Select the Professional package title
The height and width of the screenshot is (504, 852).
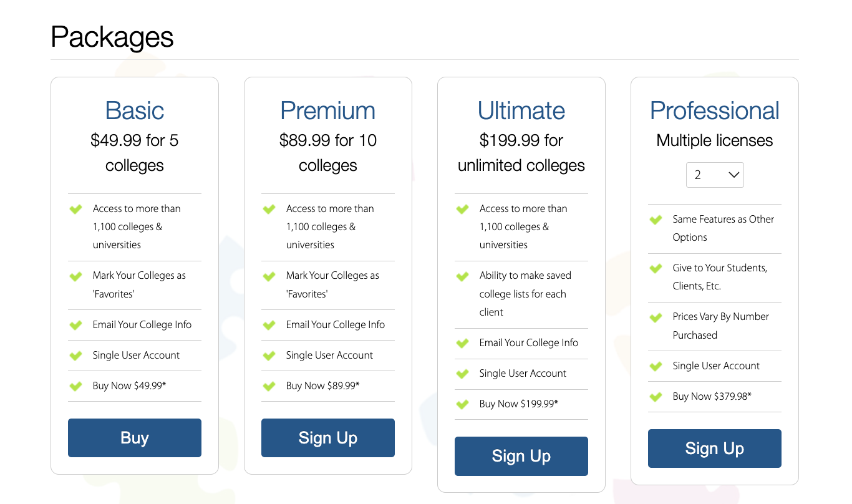pyautogui.click(x=715, y=111)
